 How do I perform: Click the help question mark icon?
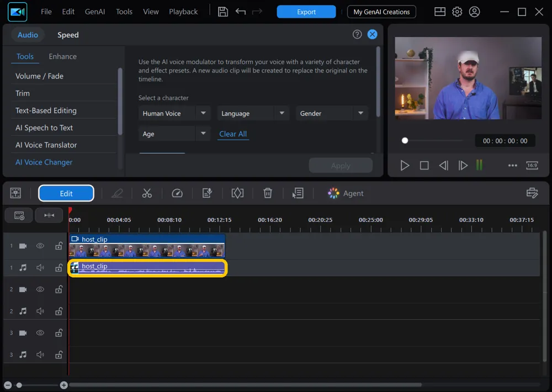pos(357,34)
